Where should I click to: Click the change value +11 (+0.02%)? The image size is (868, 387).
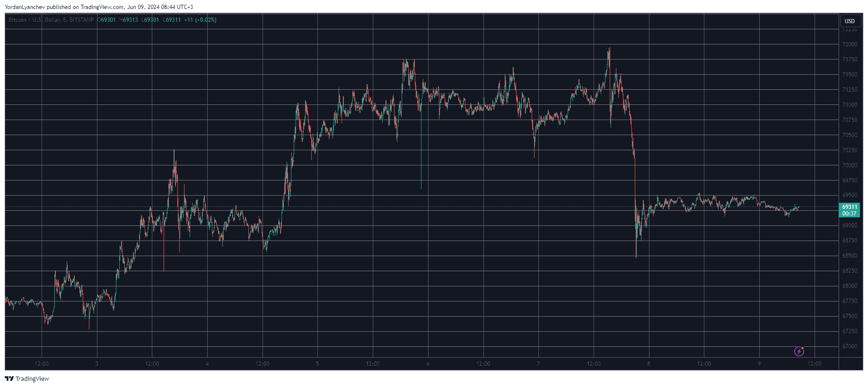[x=200, y=20]
